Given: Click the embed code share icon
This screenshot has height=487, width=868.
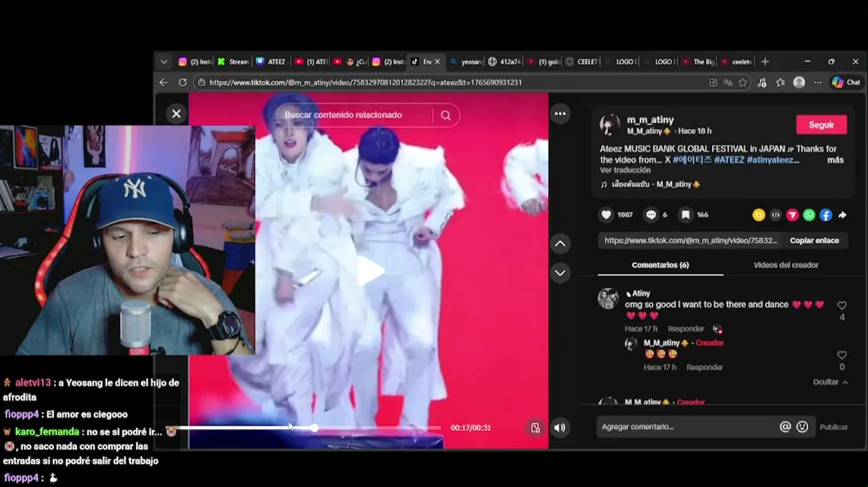Looking at the screenshot, I should [775, 215].
